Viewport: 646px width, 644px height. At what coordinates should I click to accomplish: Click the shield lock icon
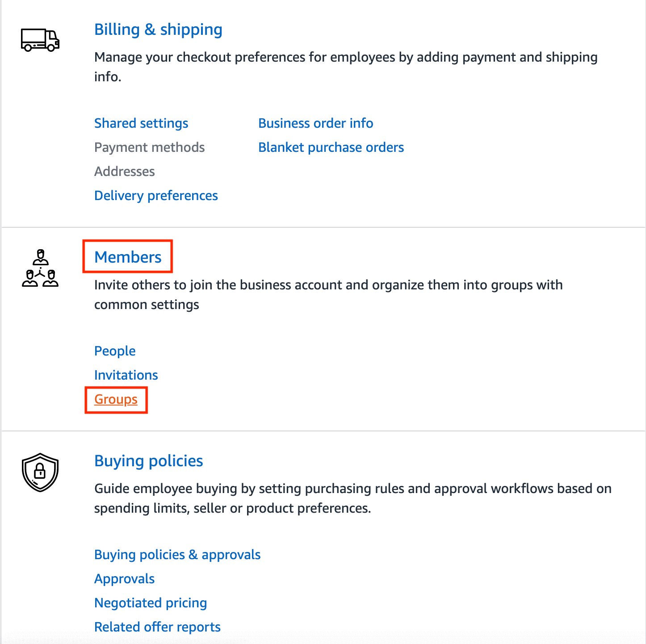pyautogui.click(x=40, y=472)
